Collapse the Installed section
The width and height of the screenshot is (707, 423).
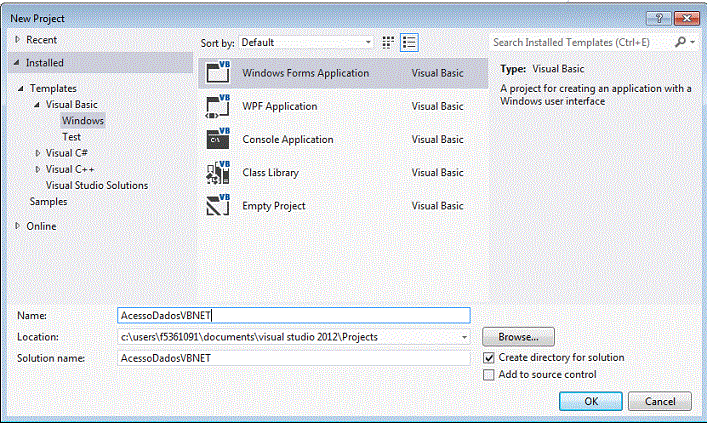pos(17,63)
